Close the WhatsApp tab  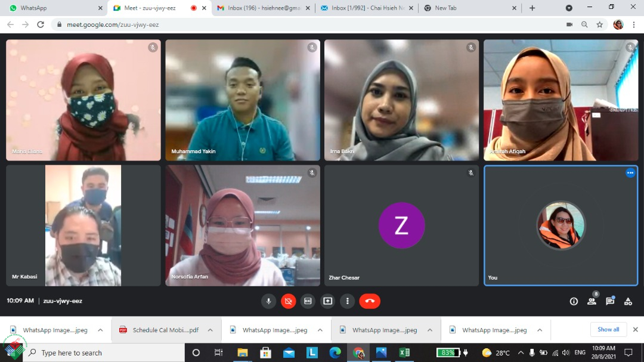click(100, 8)
